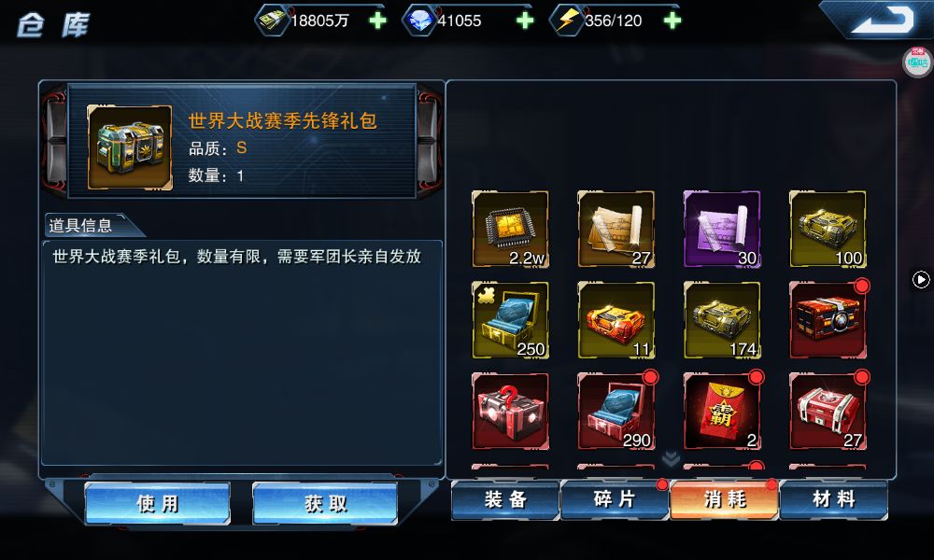Image resolution: width=934 pixels, height=560 pixels.
Task: Add energy beside 356/120
Action: coord(672,21)
